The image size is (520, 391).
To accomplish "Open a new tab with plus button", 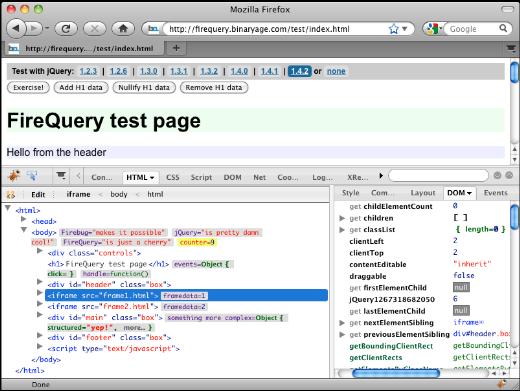I will (176, 48).
